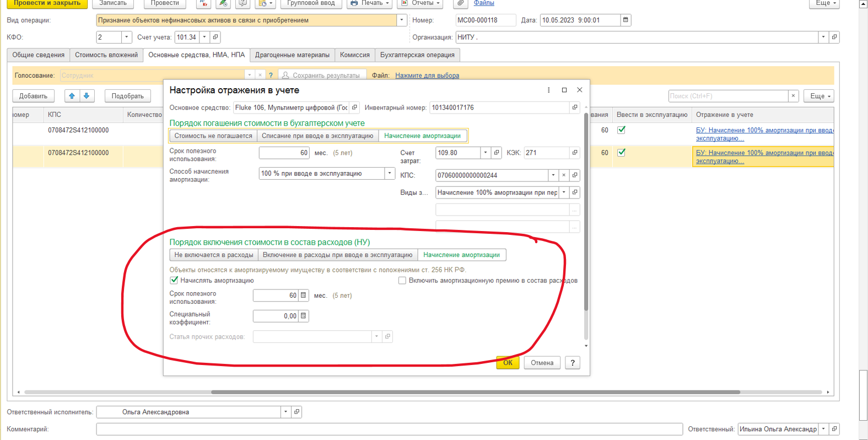
Task: Select Стоимость не погашается option
Action: [213, 136]
